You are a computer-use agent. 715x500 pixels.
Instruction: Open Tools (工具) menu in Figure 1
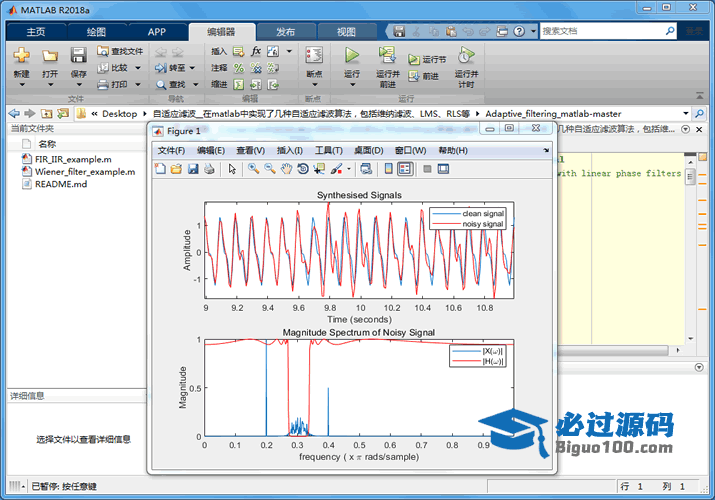[329, 150]
